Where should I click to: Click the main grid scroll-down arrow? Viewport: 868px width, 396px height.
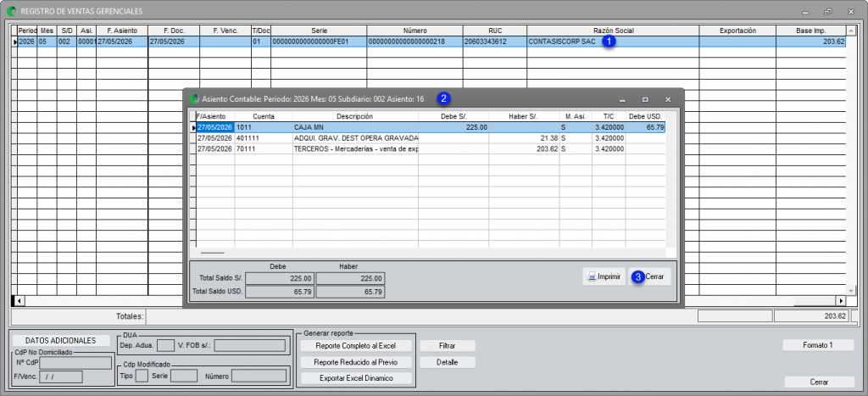point(851,291)
